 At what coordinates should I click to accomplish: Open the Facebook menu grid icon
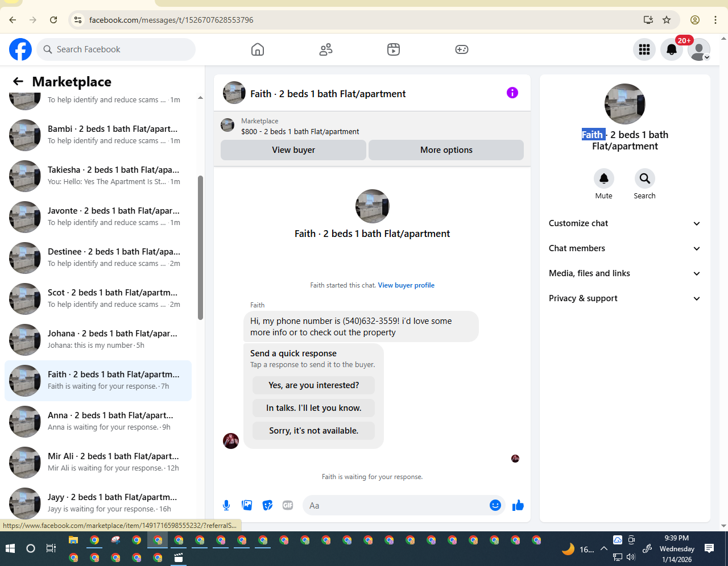[x=644, y=49]
